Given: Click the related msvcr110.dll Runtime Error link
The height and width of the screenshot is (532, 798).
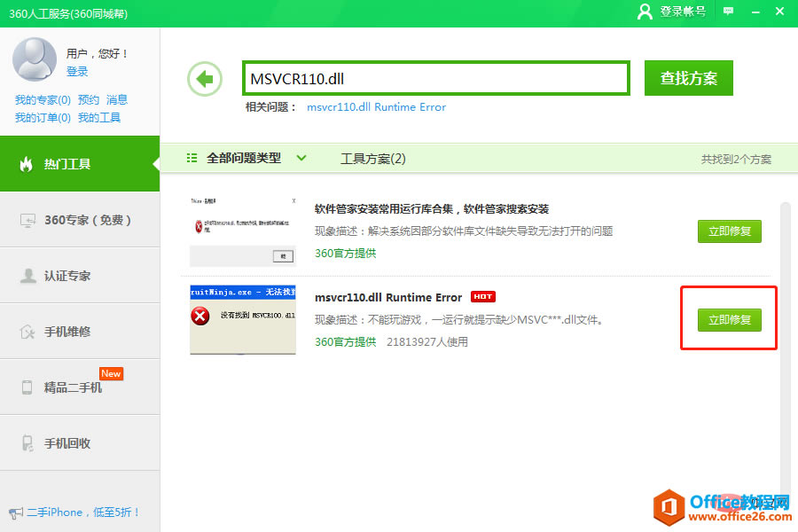Looking at the screenshot, I should pos(376,107).
